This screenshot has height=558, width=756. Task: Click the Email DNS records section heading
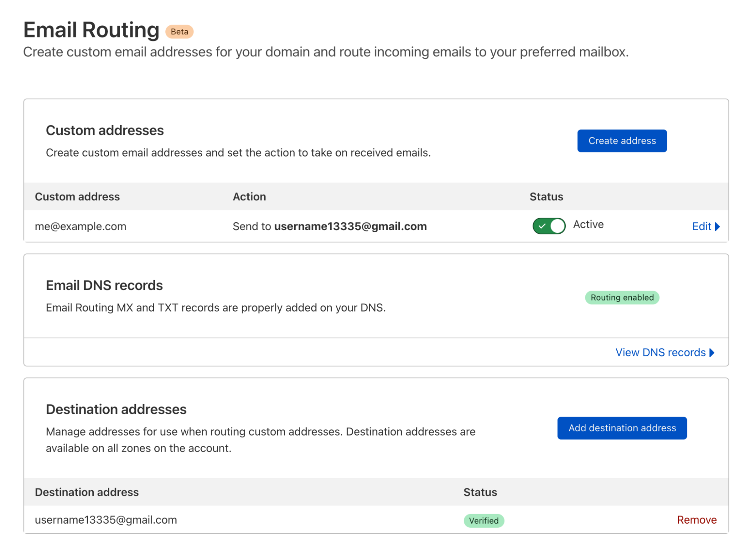[104, 285]
